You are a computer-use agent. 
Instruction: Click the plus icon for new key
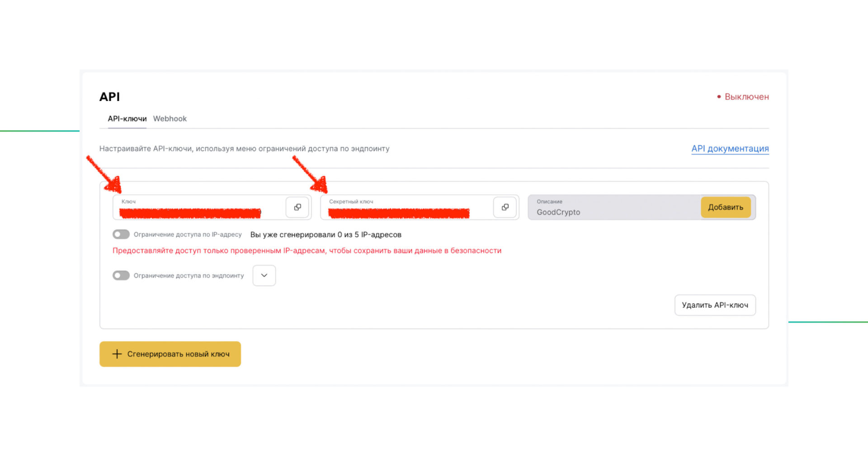[117, 354]
